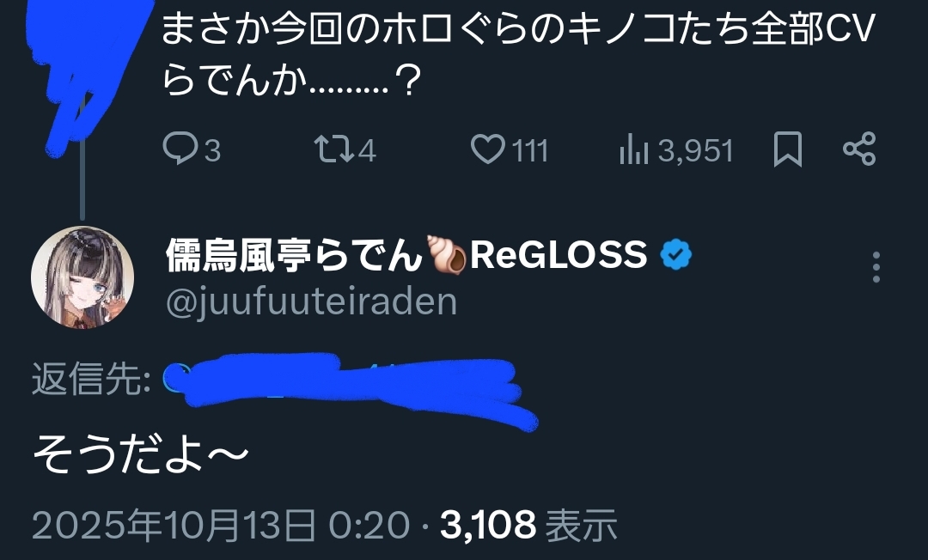Like the tweet with the heart icon
The width and height of the screenshot is (928, 560).
click(x=488, y=149)
